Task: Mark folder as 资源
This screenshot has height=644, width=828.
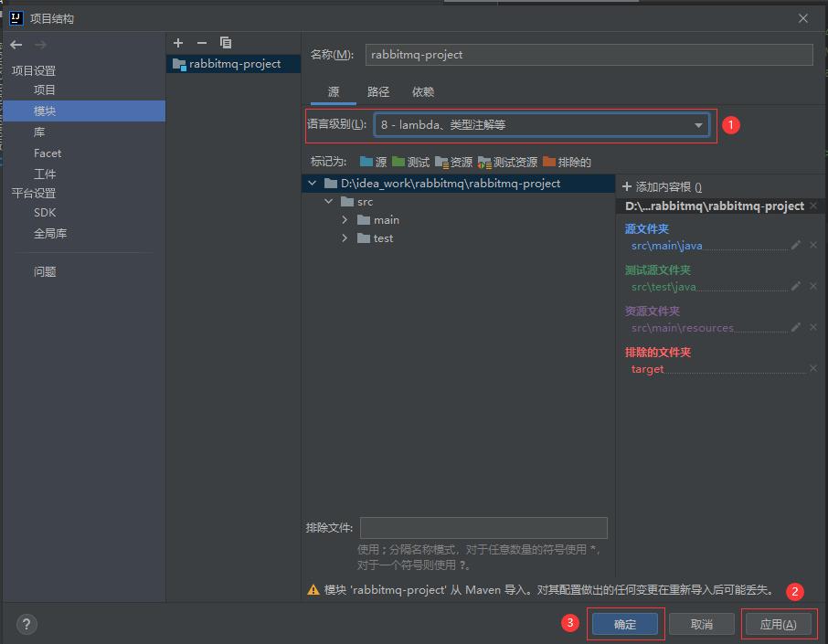Action: coord(453,162)
